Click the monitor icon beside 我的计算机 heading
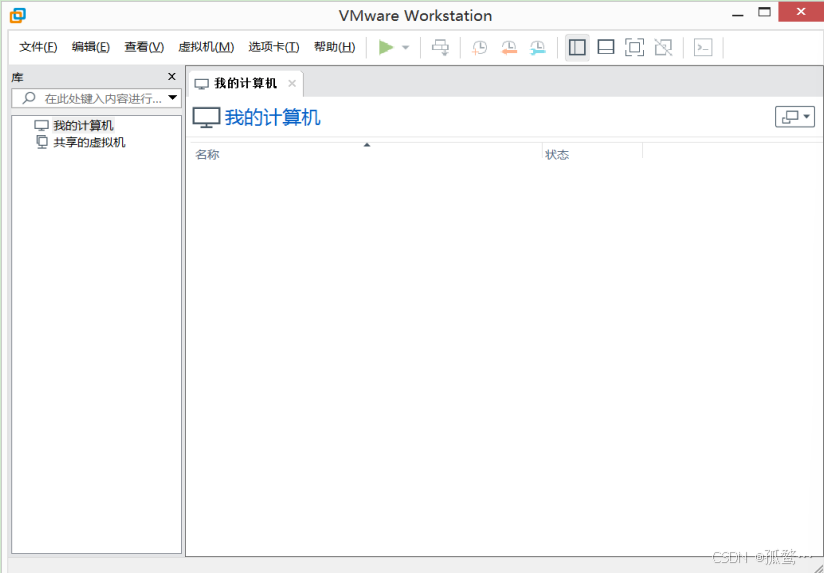Screen dimensions: 824x573 click(x=207, y=117)
